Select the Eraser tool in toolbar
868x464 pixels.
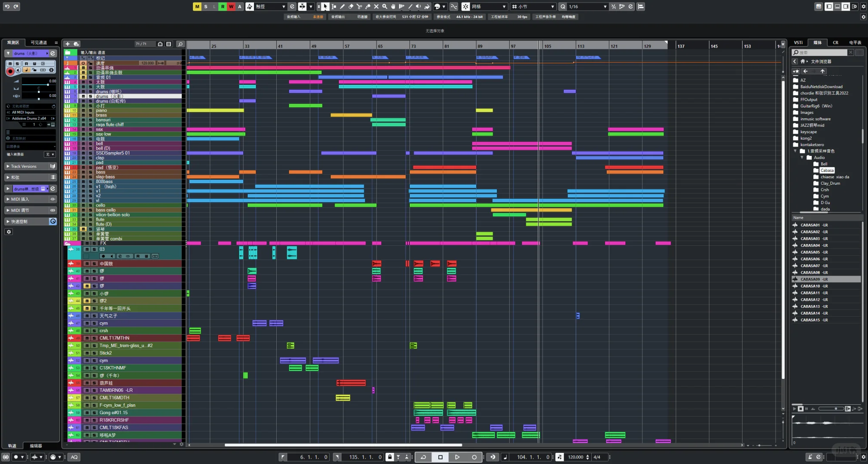pyautogui.click(x=351, y=6)
